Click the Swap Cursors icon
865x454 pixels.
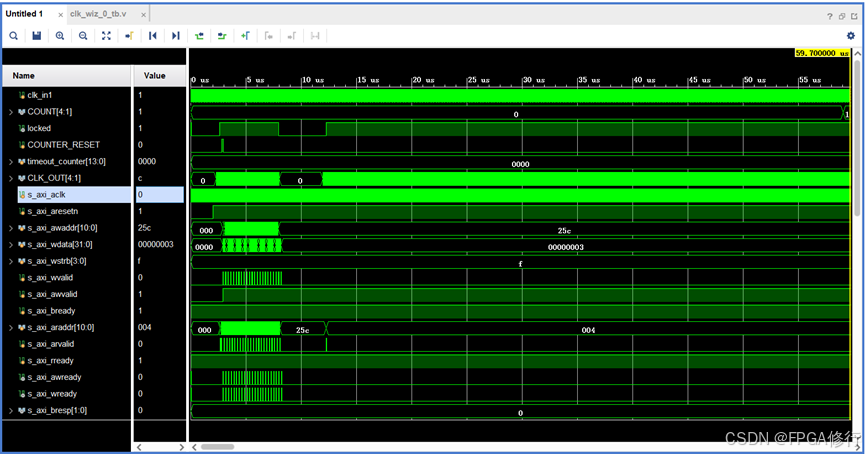[315, 36]
